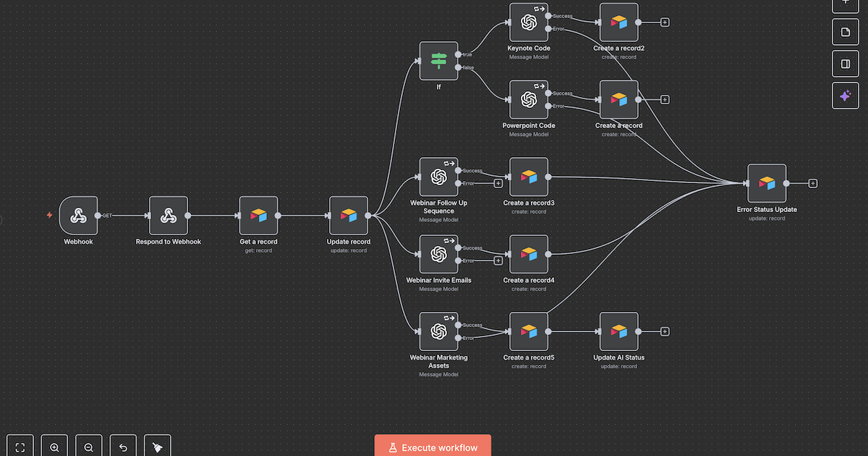Image resolution: width=868 pixels, height=456 pixels.
Task: Open the AI assistant sparkle button
Action: (846, 96)
